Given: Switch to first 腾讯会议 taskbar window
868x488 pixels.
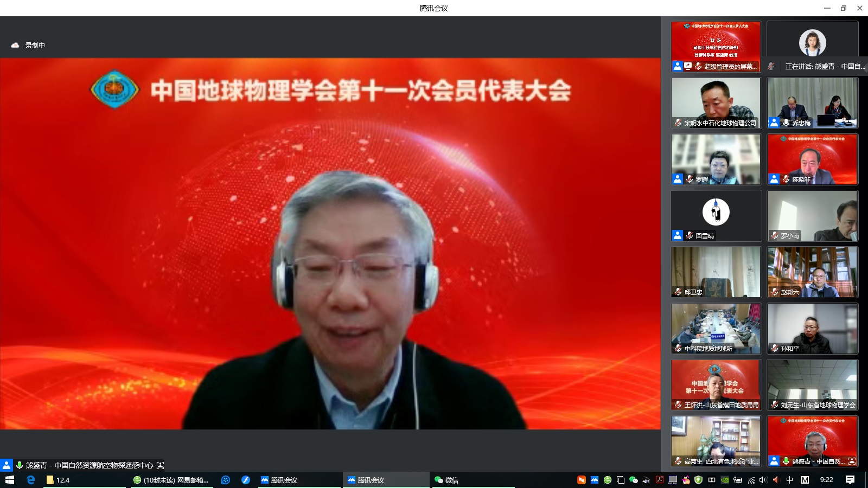Looking at the screenshot, I should (299, 480).
